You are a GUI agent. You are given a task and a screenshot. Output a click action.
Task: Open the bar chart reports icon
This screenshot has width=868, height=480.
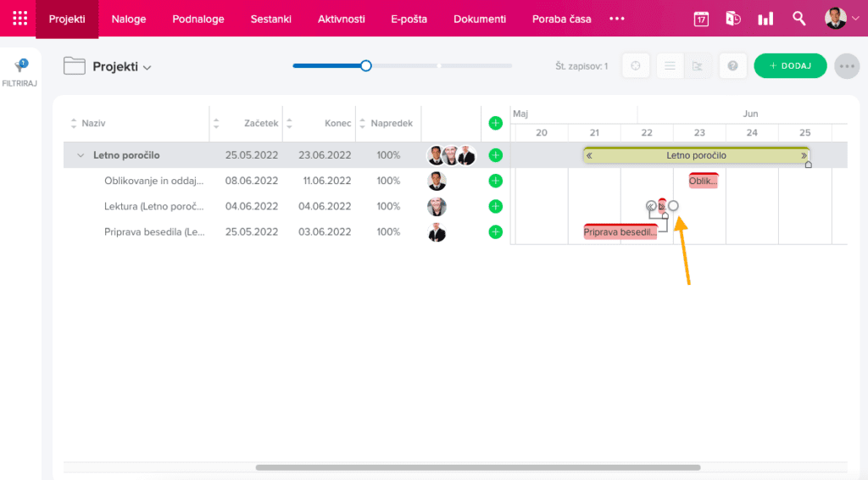[x=765, y=19]
